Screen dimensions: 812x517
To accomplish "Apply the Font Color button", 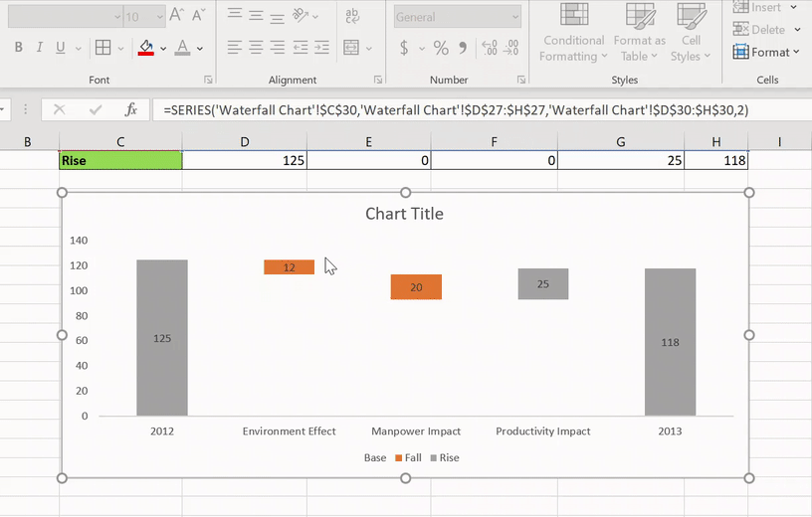I will point(182,48).
